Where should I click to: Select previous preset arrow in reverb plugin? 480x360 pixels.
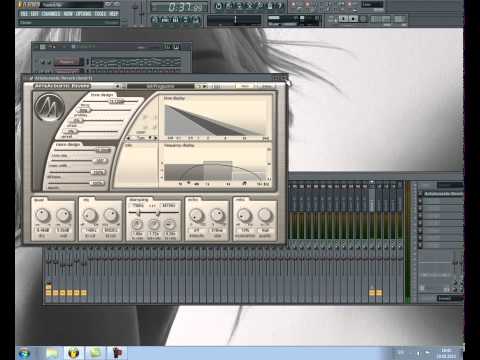pos(117,86)
